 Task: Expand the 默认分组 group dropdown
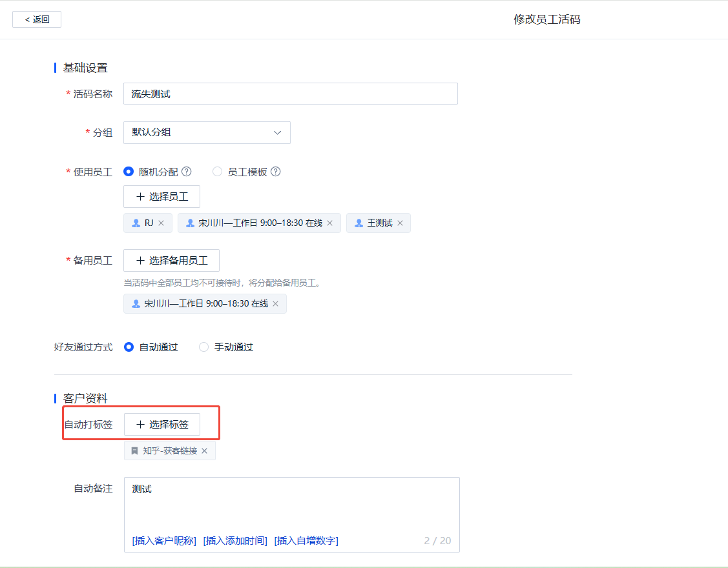click(x=207, y=133)
